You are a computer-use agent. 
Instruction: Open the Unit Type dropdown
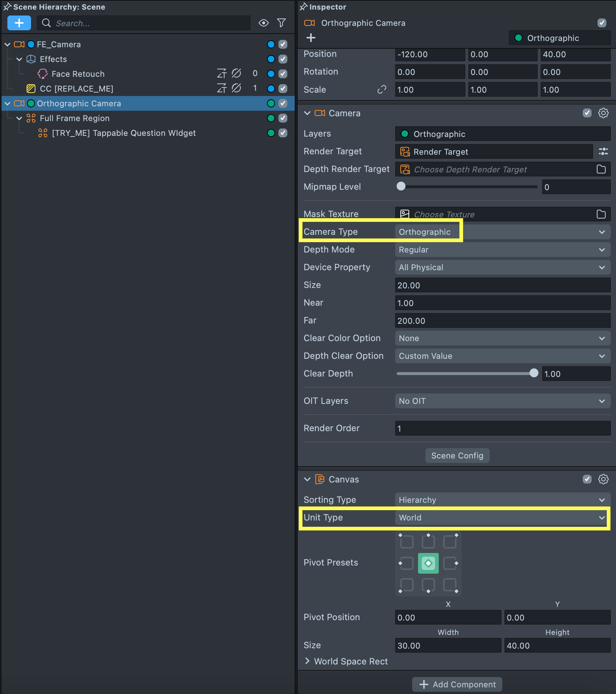502,518
